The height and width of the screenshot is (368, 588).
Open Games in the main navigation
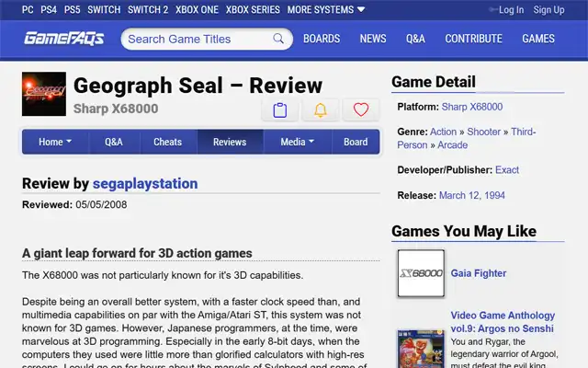(x=538, y=39)
